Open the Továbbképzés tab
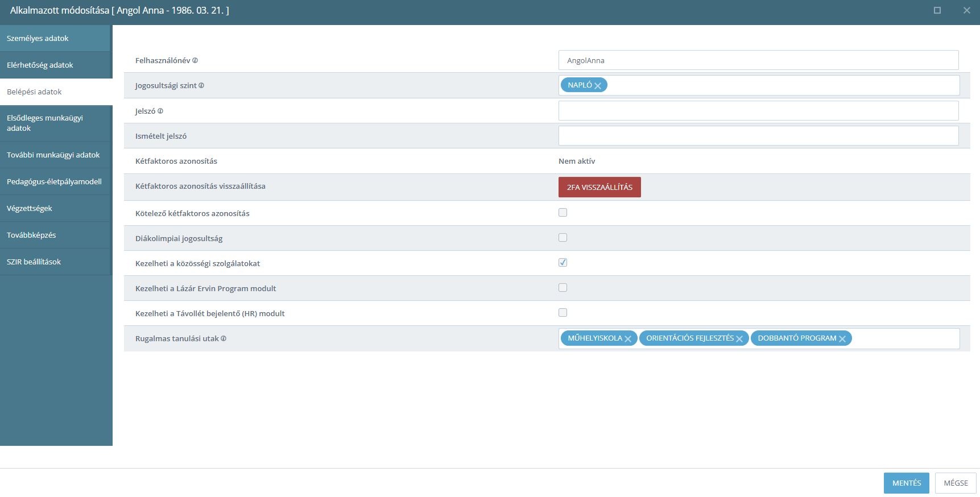Screen dimensions: 980x497 coord(55,235)
